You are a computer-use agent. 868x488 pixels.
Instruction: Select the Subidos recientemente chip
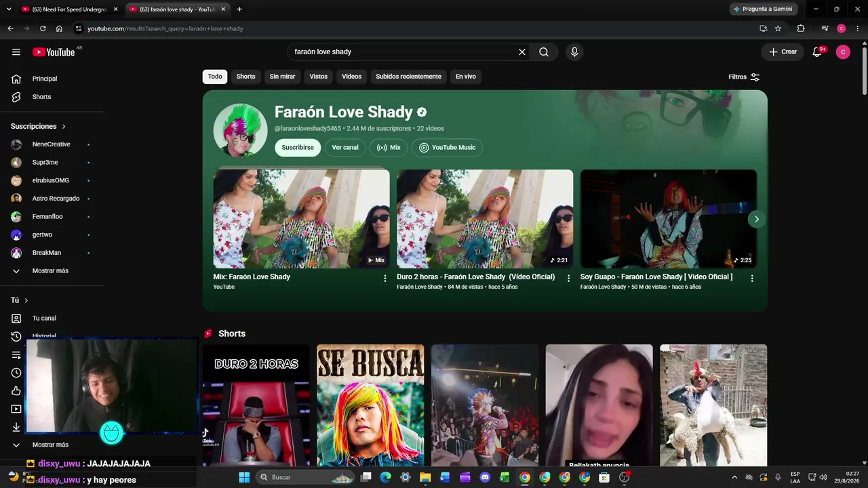click(408, 77)
